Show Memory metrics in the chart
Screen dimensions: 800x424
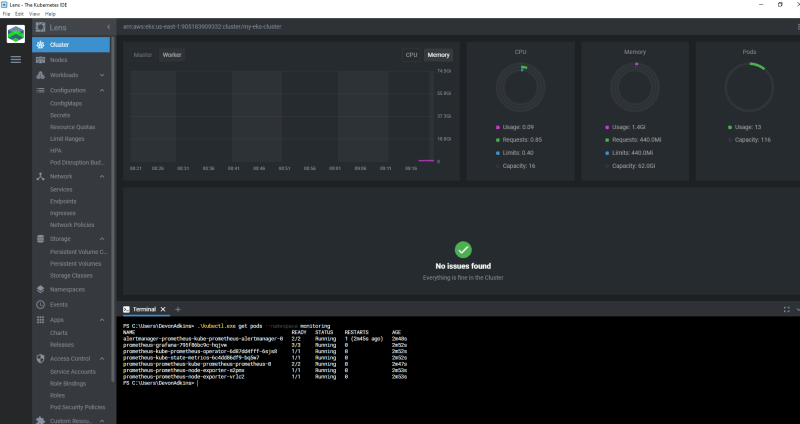tap(438, 55)
